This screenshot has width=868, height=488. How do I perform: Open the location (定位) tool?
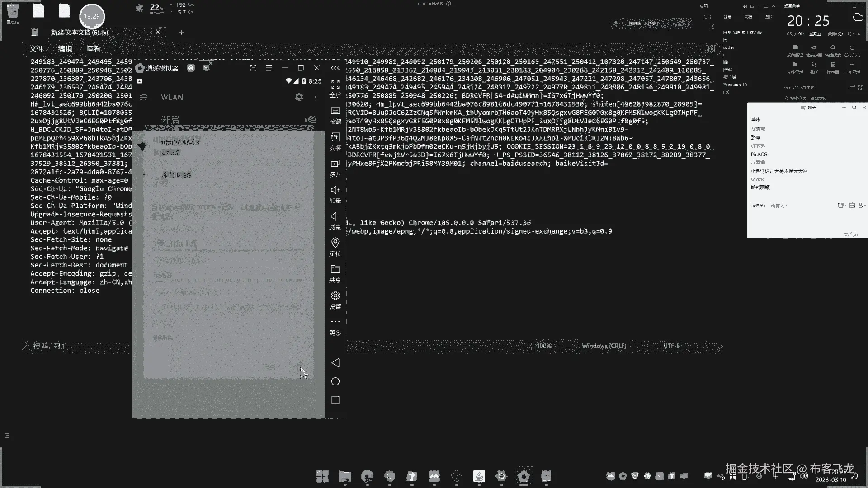coord(335,243)
